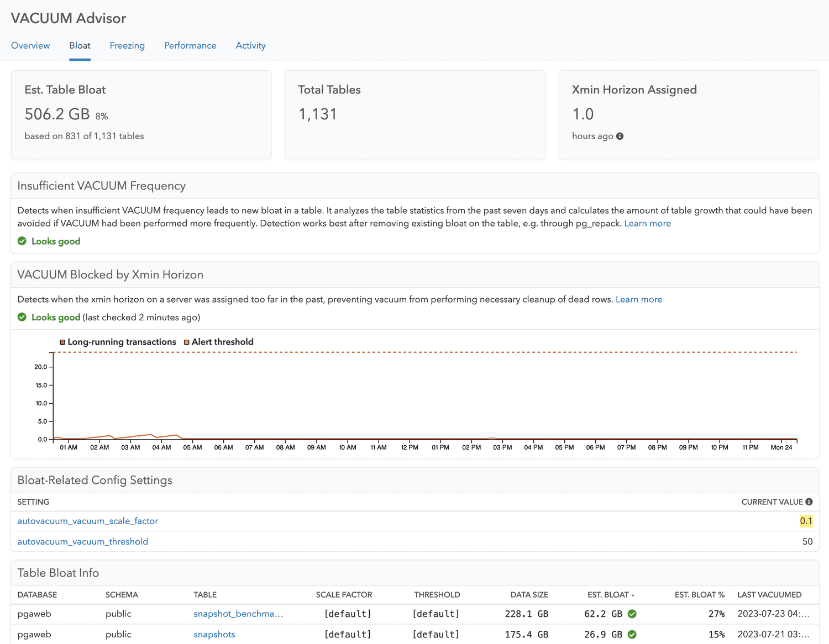Open the Activity tab

(250, 46)
